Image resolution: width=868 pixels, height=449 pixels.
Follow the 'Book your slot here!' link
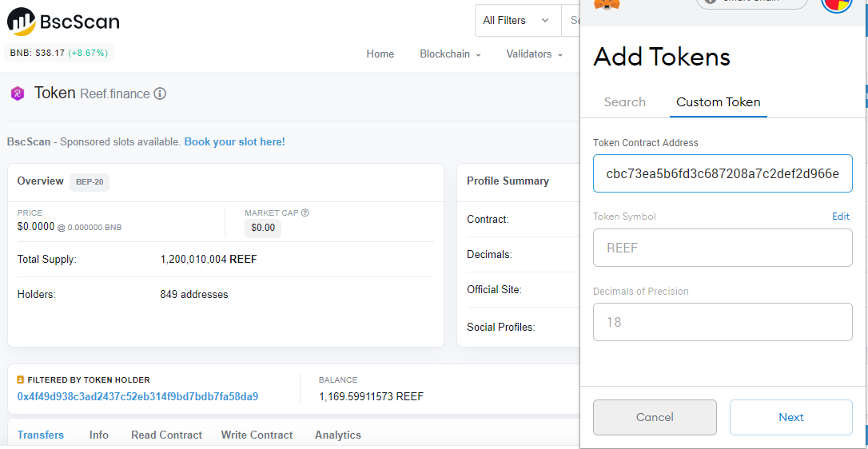(x=235, y=141)
